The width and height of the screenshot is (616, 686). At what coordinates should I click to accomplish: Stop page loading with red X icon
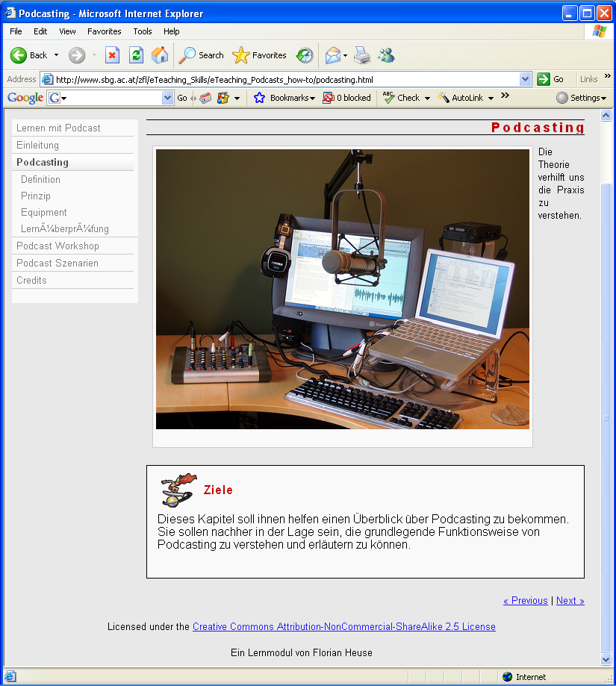[x=113, y=55]
